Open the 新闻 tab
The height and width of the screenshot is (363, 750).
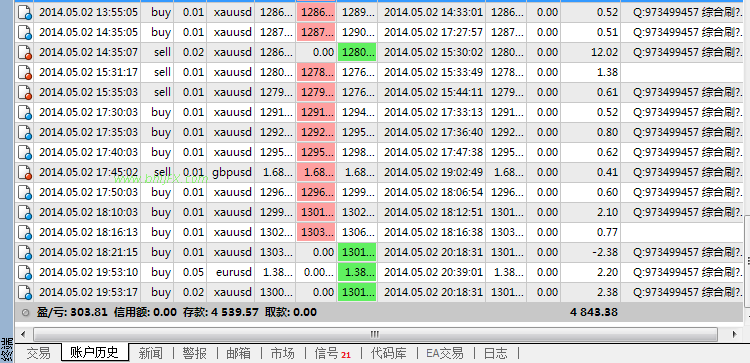tap(151, 353)
